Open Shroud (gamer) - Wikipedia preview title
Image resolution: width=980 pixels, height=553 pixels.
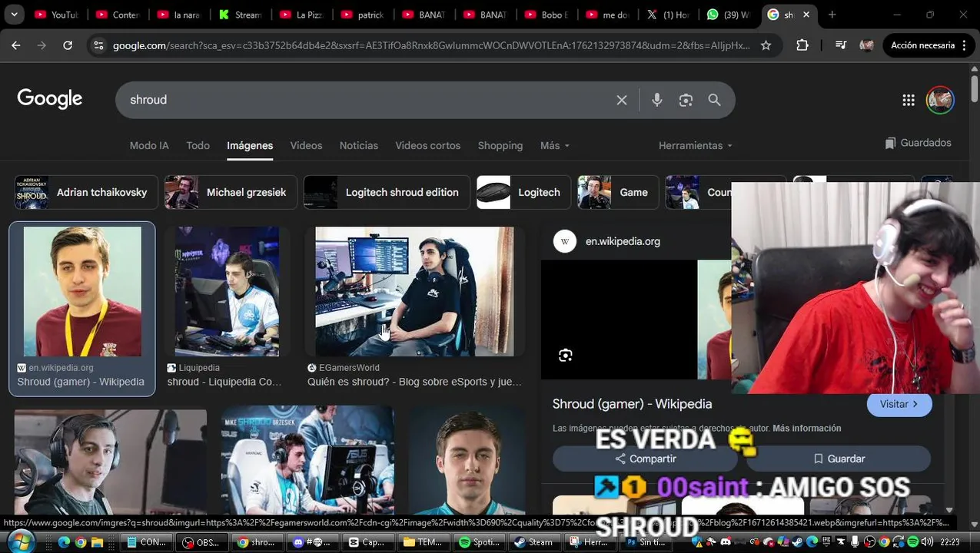[632, 404]
